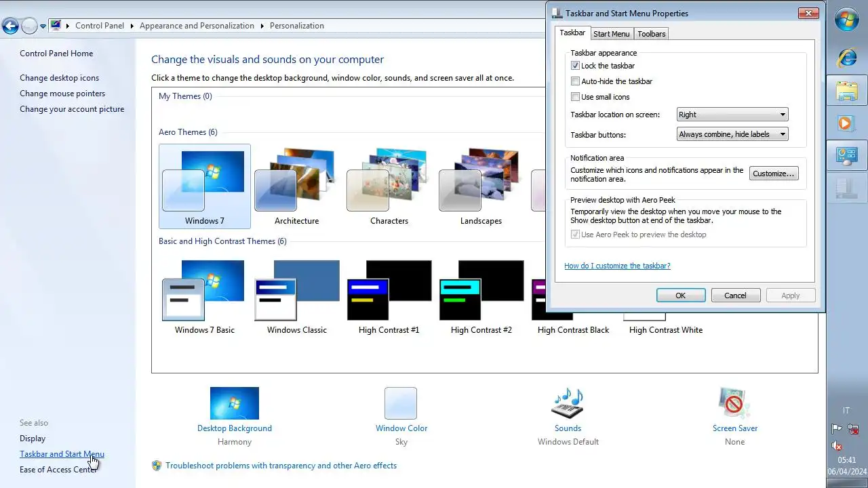The width and height of the screenshot is (868, 488).
Task: Open Ease of Access Center link
Action: 58,470
